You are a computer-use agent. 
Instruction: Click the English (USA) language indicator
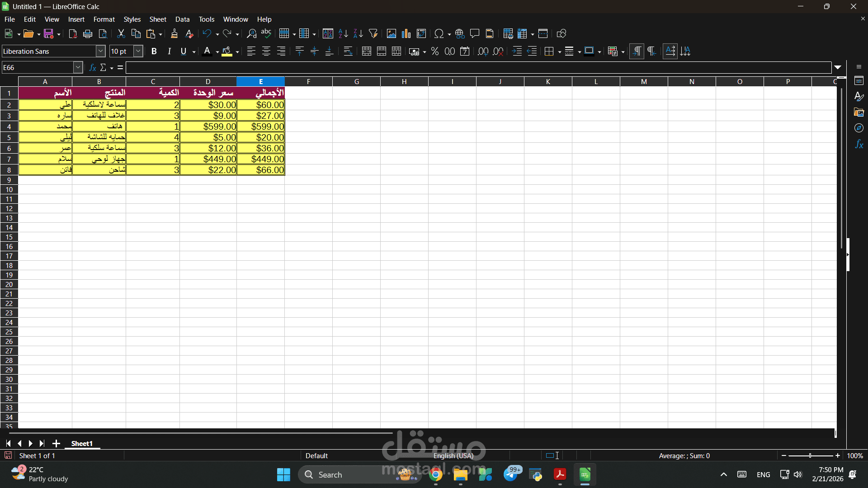coord(453,455)
